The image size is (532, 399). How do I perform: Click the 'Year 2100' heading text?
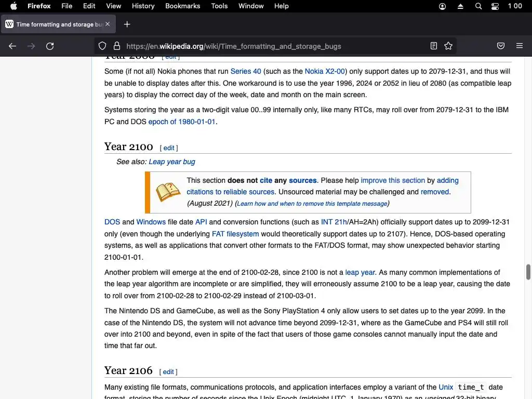click(x=129, y=147)
